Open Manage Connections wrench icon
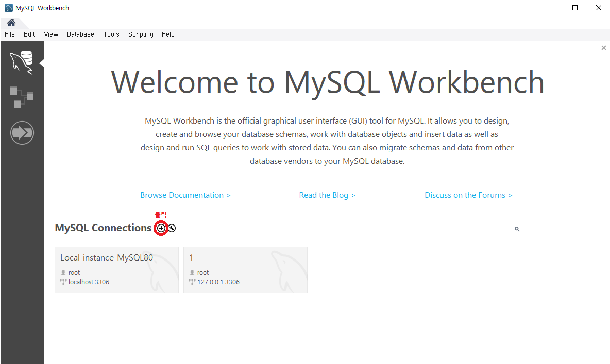 (172, 228)
